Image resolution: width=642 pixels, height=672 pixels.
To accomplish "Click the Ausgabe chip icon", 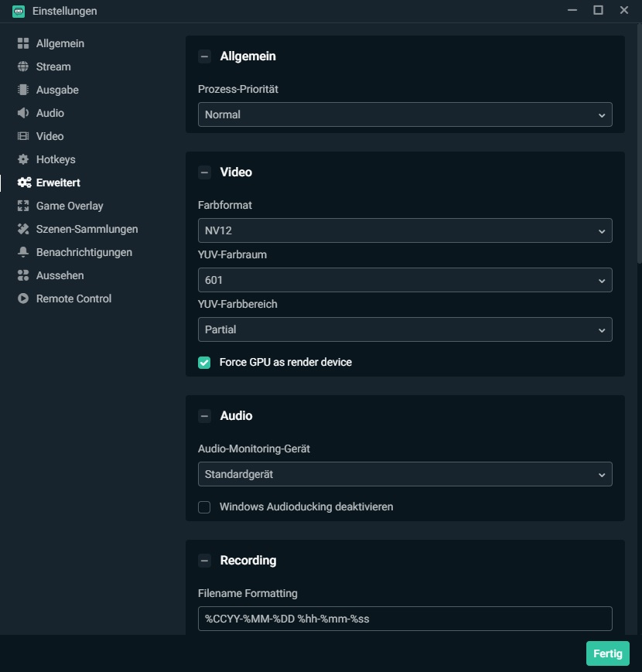I will coord(23,90).
